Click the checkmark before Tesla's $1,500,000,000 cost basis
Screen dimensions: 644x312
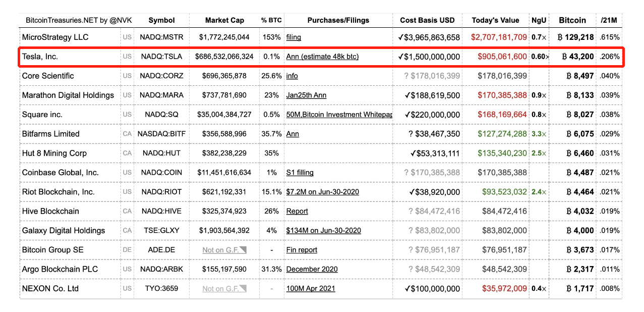(x=400, y=57)
